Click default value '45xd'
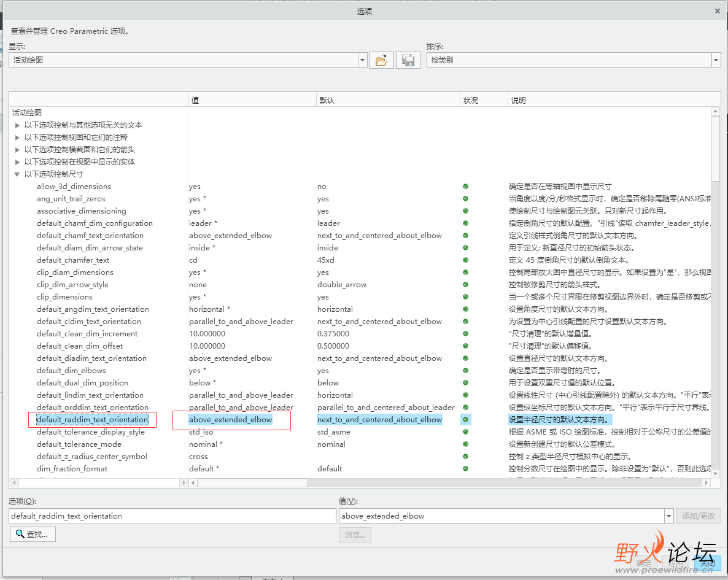728x580 pixels. tap(325, 260)
